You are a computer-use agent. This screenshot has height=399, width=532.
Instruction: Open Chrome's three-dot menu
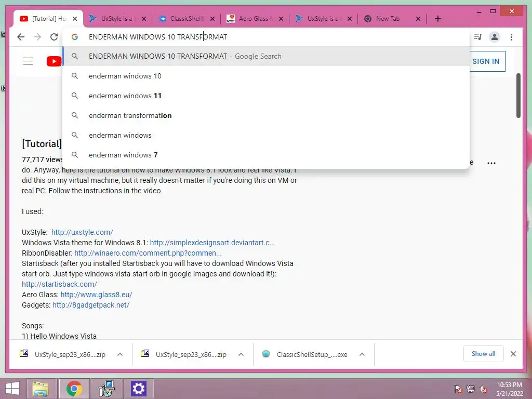[x=511, y=37]
